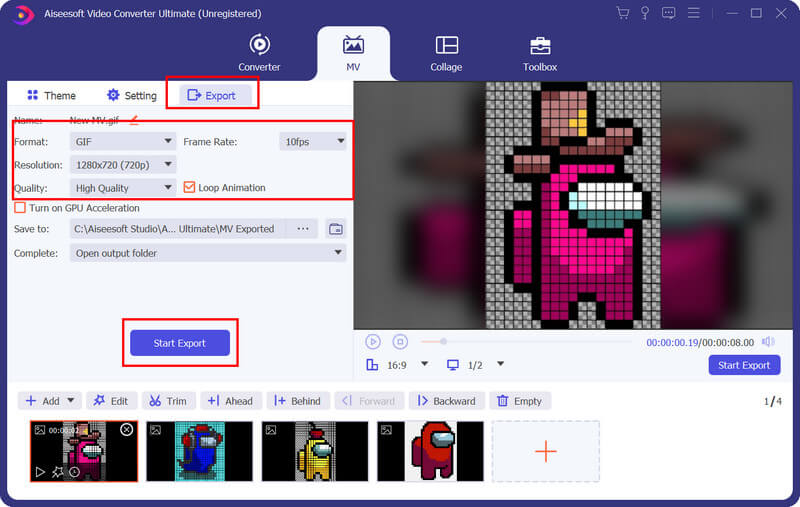Click the monitor display size icon
This screenshot has width=800, height=507.
(x=453, y=365)
